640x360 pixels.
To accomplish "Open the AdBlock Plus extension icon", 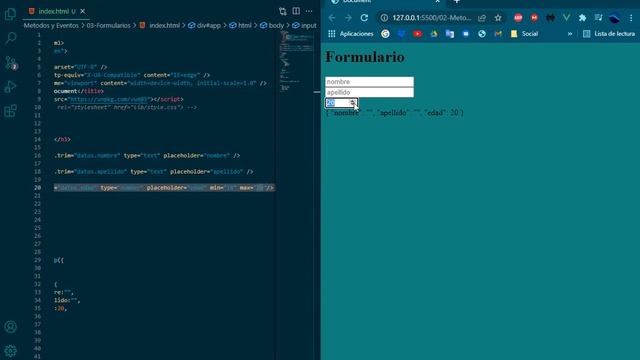I will [518, 18].
